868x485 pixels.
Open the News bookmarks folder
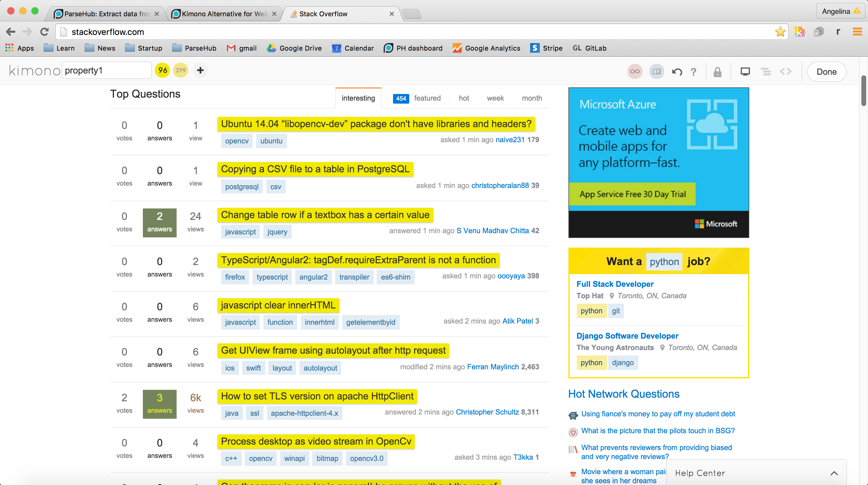[100, 48]
